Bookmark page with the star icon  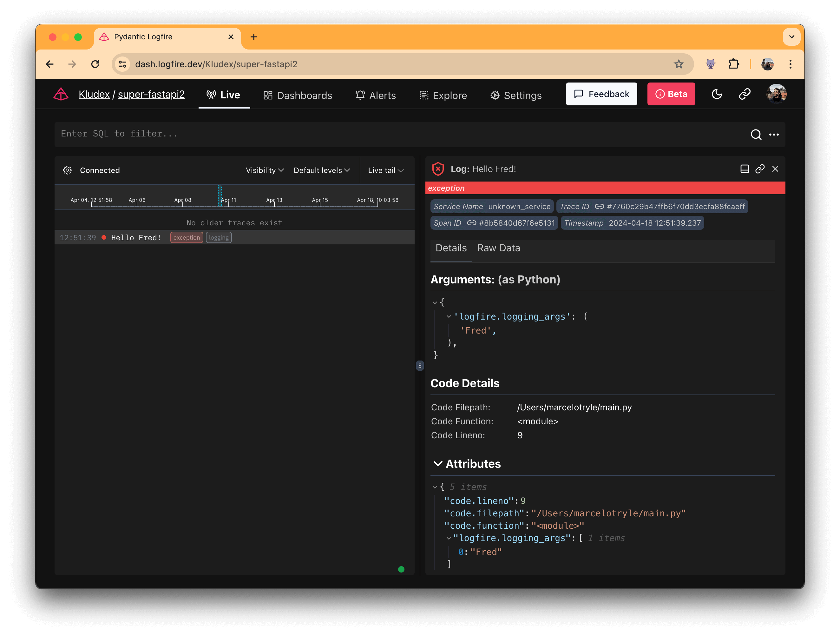tap(679, 64)
